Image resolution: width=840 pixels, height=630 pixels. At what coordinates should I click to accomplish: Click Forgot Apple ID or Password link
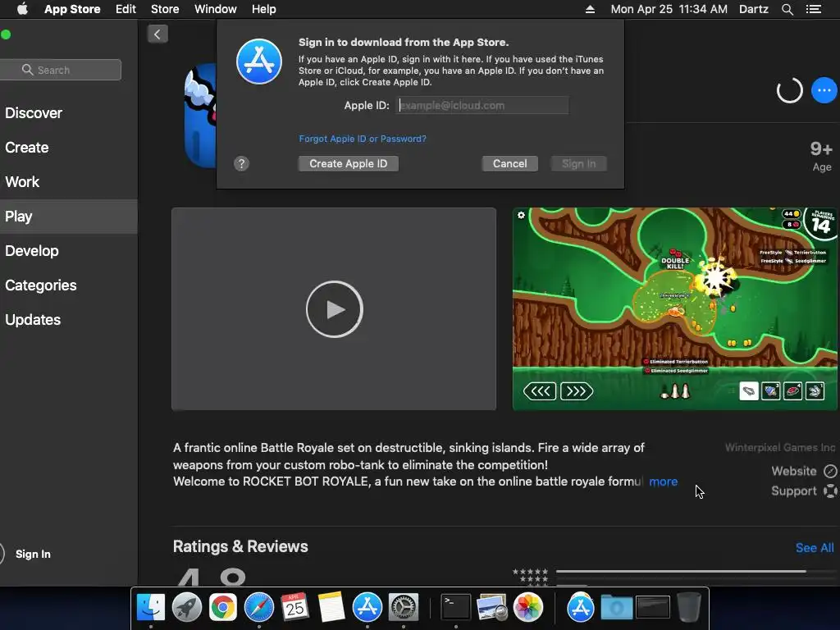[x=363, y=139]
